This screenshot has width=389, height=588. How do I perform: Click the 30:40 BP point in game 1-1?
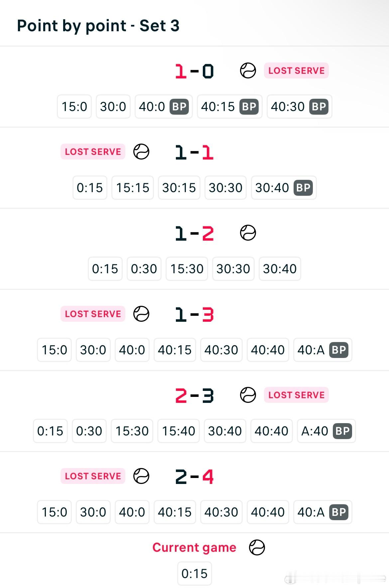click(x=284, y=188)
